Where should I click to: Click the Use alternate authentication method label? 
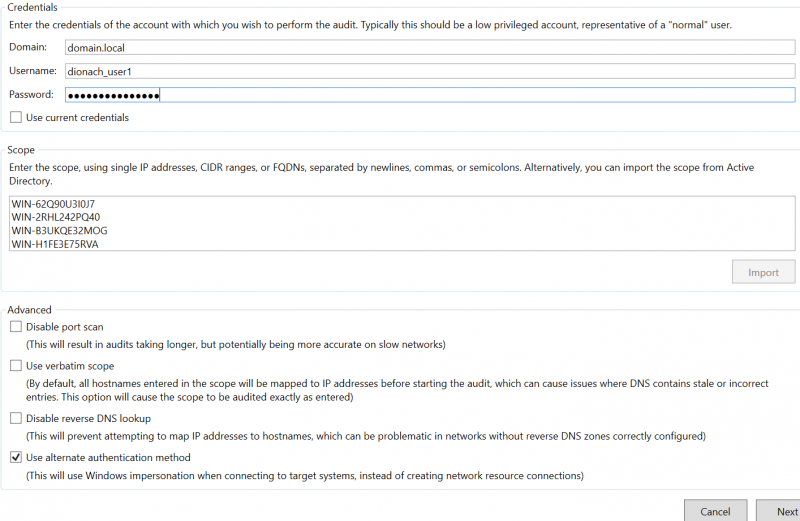click(x=108, y=458)
